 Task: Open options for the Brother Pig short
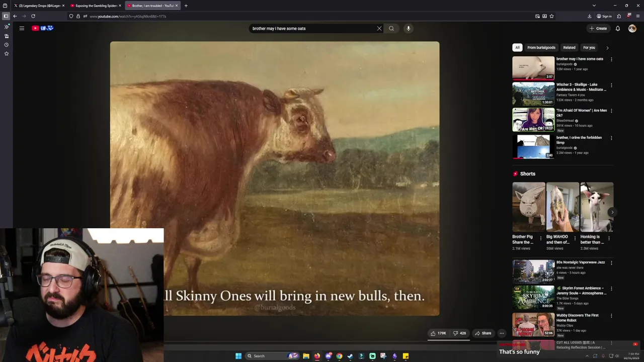(541, 238)
